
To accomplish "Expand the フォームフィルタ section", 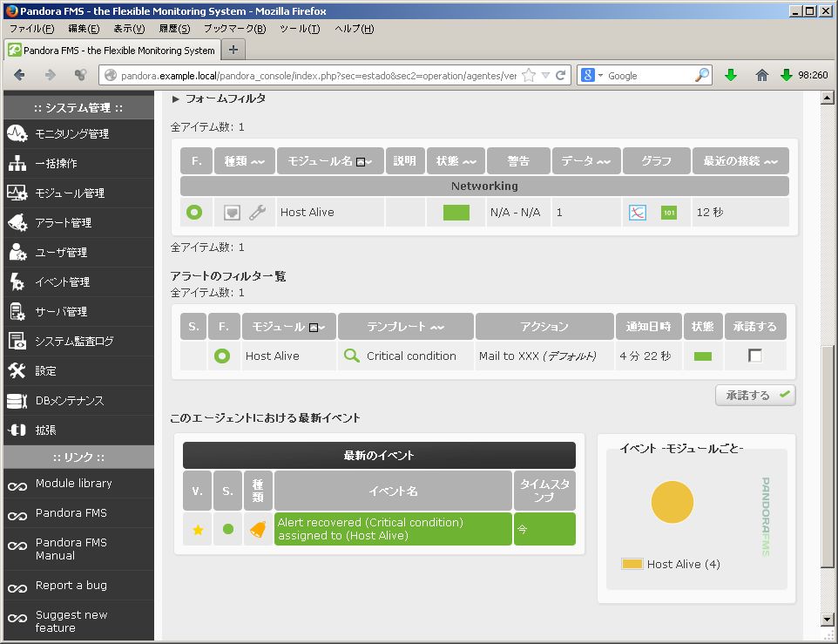I will (x=220, y=98).
